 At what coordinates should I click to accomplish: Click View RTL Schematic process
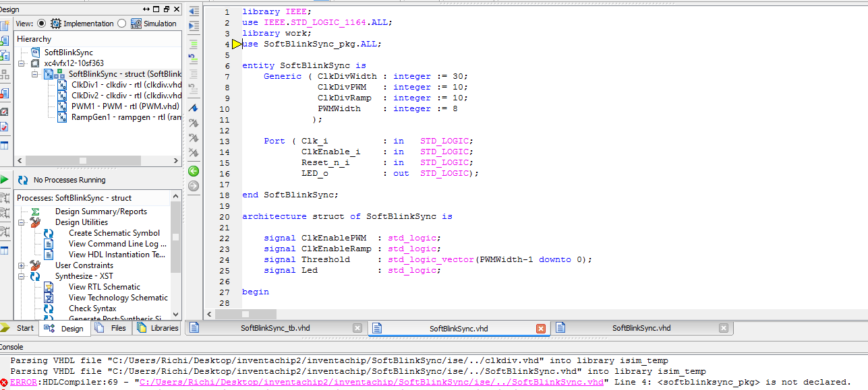pyautogui.click(x=104, y=287)
